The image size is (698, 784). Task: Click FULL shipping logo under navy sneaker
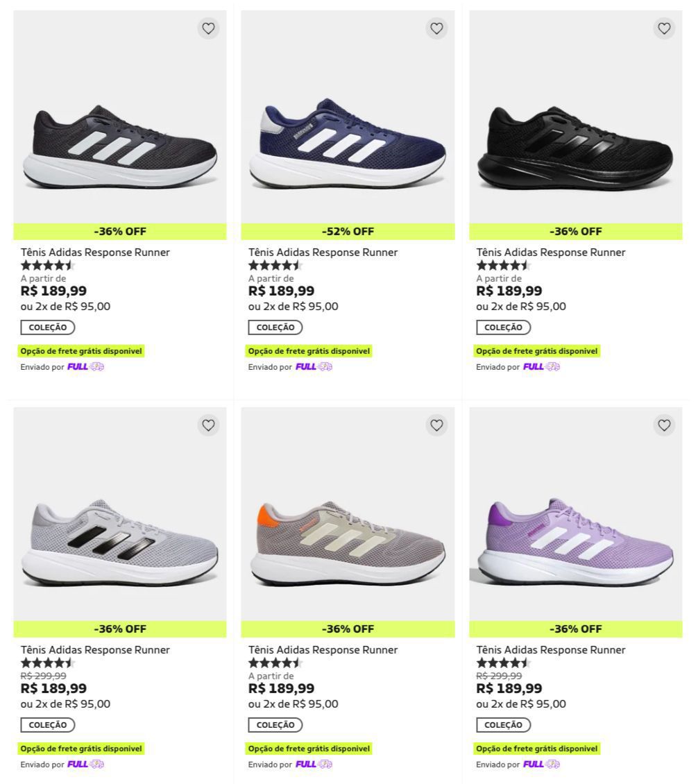click(314, 366)
